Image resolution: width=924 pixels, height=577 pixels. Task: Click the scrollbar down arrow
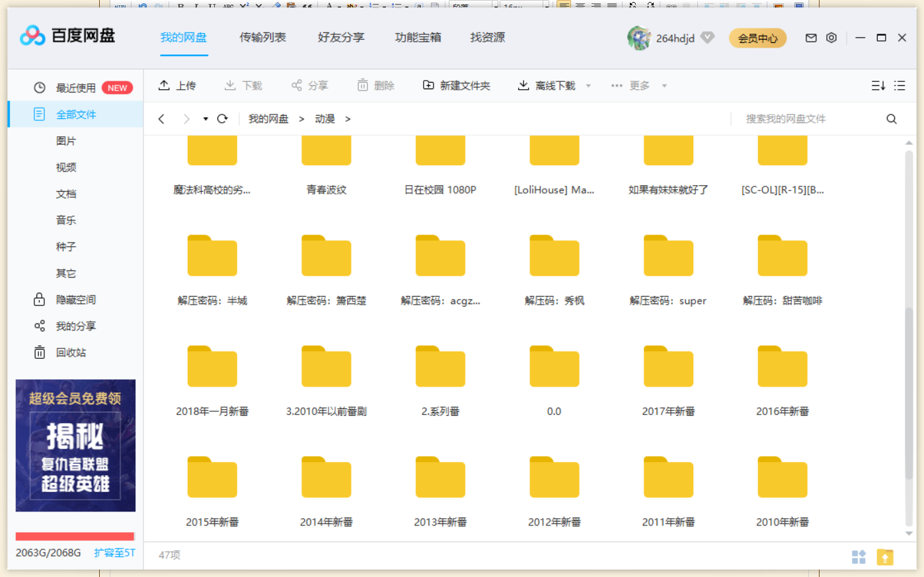909,534
